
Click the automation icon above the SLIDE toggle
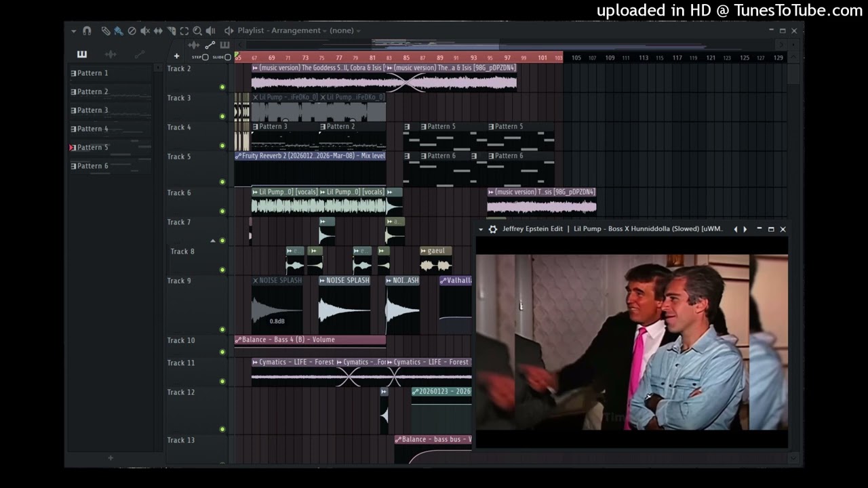point(210,45)
